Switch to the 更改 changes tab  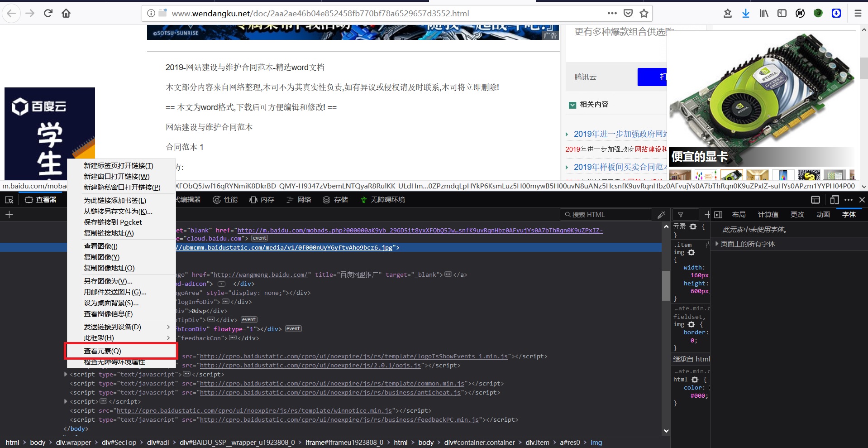pyautogui.click(x=797, y=214)
